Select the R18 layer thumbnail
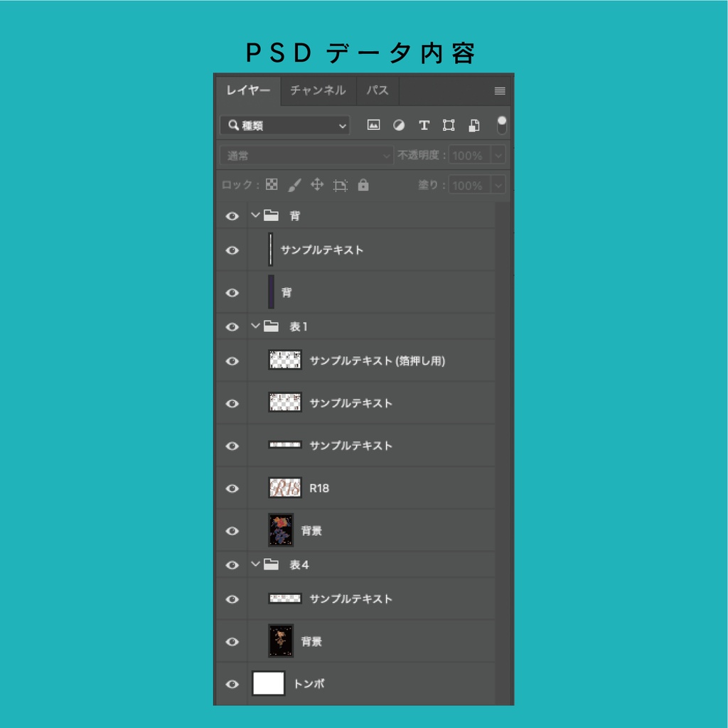The height and width of the screenshot is (728, 728). [x=285, y=488]
